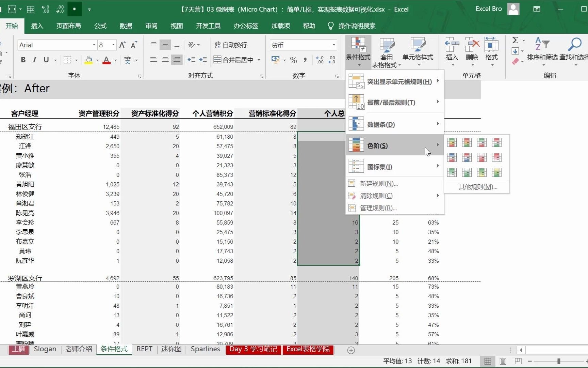The height and width of the screenshot is (368, 588).
Task: Open the Arial font name dropdown
Action: coord(94,45)
